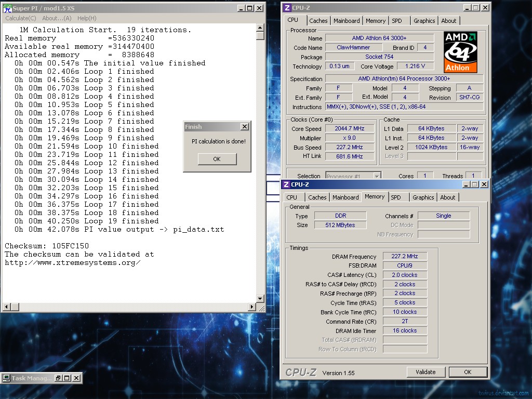532x399 pixels.
Task: Click the Super PI horizontal scrollbar thumb
Action: pyautogui.click(x=15, y=307)
